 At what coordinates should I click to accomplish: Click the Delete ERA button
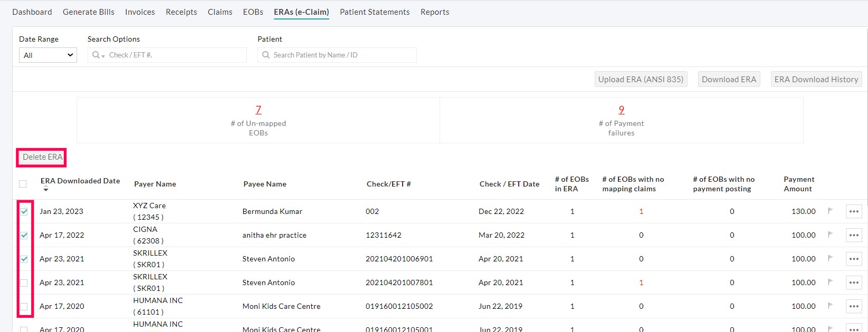click(x=42, y=157)
